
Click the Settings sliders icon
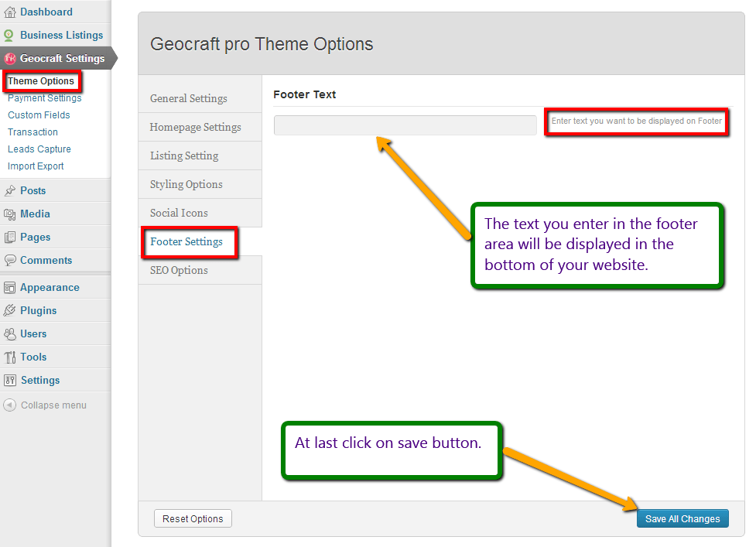click(9, 380)
